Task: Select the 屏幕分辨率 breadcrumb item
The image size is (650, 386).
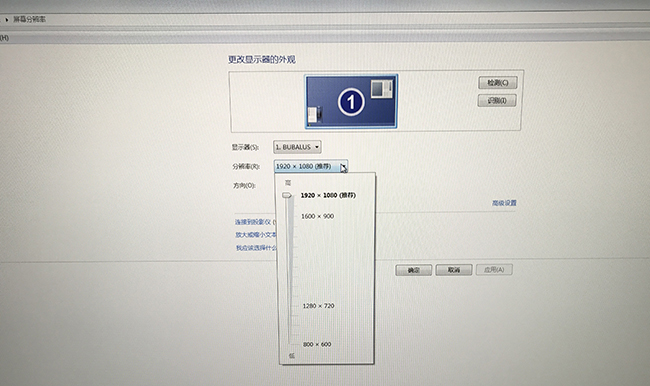Action: [x=29, y=19]
